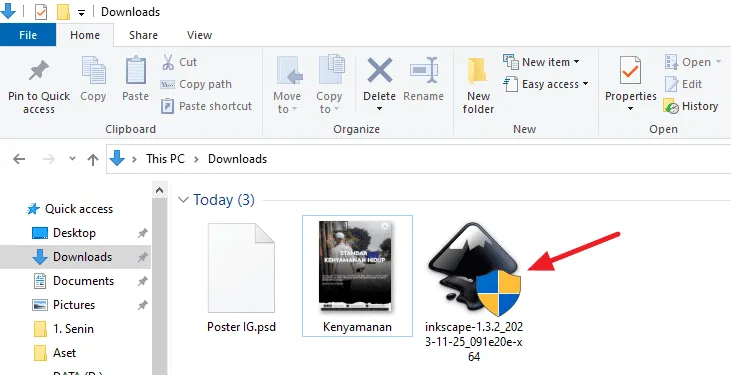This screenshot has width=731, height=375.
Task: Click the pin next to Desktop
Action: pos(143,233)
